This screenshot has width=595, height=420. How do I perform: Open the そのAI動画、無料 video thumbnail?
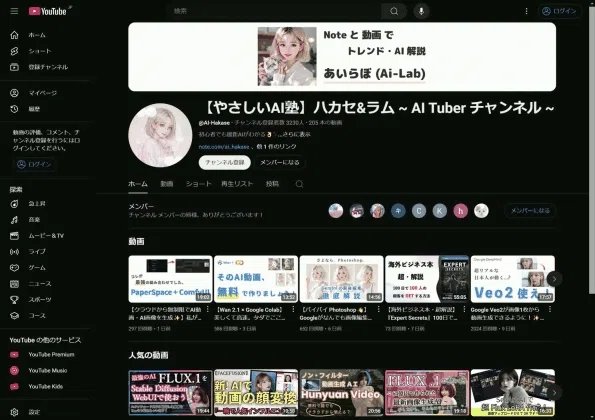(x=256, y=279)
